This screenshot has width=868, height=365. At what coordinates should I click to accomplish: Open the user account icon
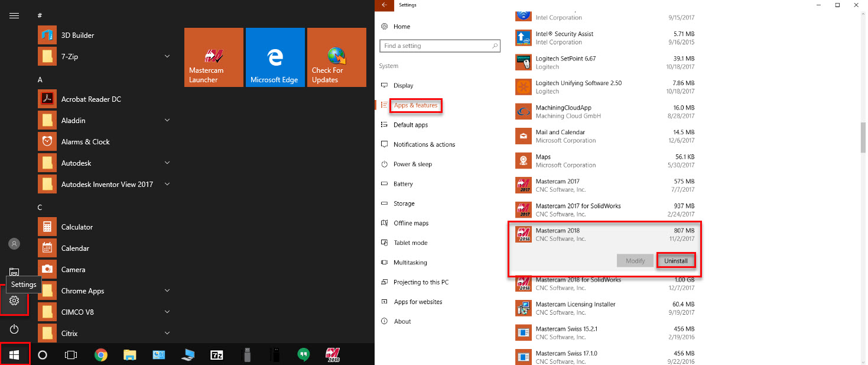click(x=14, y=244)
